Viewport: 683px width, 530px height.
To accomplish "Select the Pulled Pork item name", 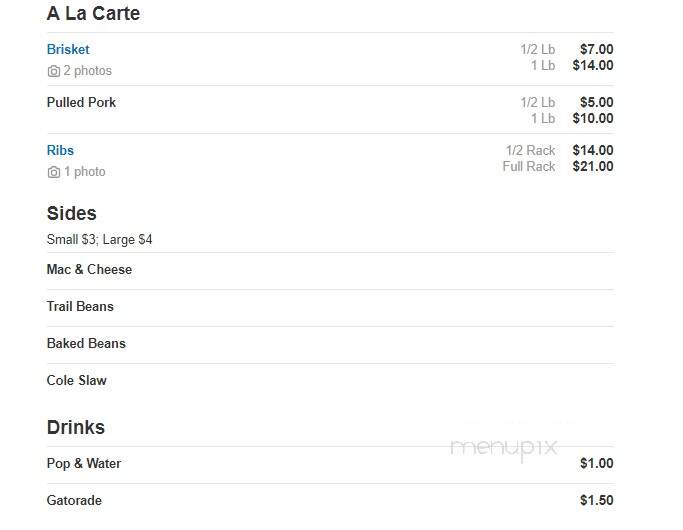I will 81,102.
